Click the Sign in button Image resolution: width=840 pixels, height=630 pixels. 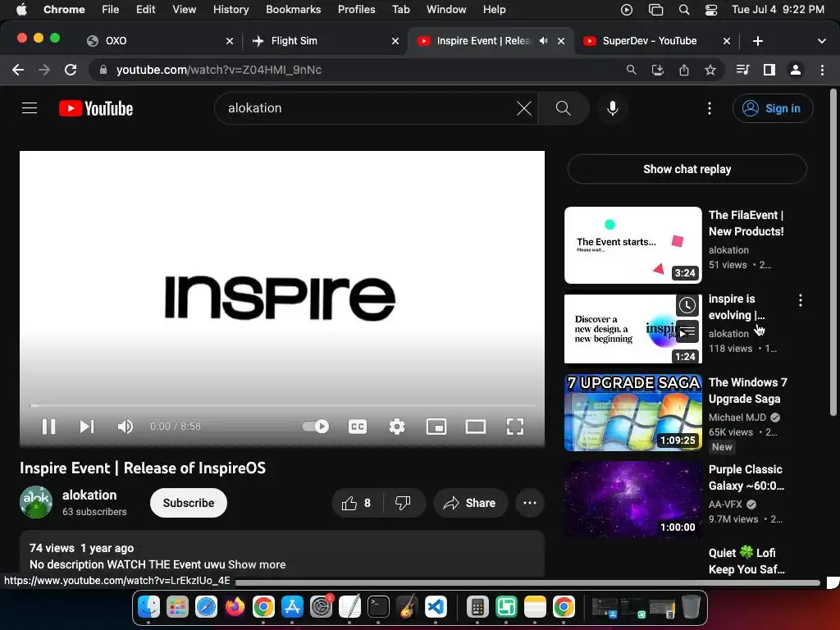coord(773,108)
